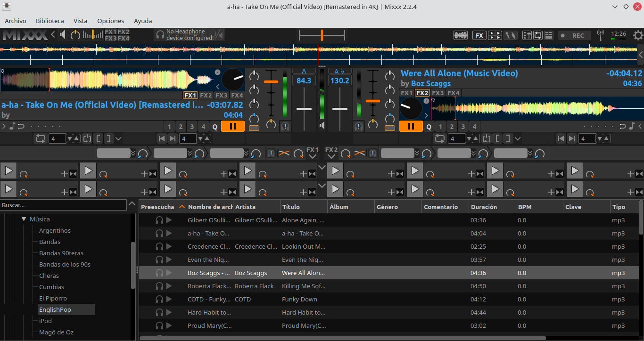Image resolution: width=644 pixels, height=341 pixels.
Task: Click right channel volume fader
Action: pyautogui.click(x=372, y=101)
